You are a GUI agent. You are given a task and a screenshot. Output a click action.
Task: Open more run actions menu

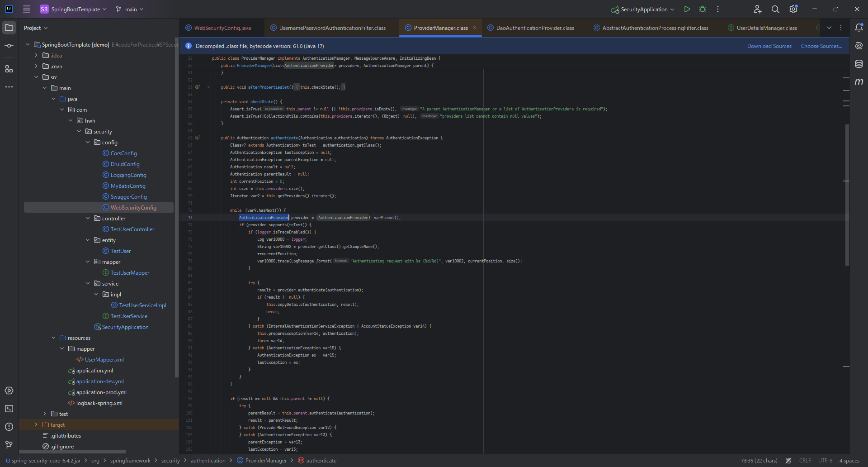click(x=718, y=9)
